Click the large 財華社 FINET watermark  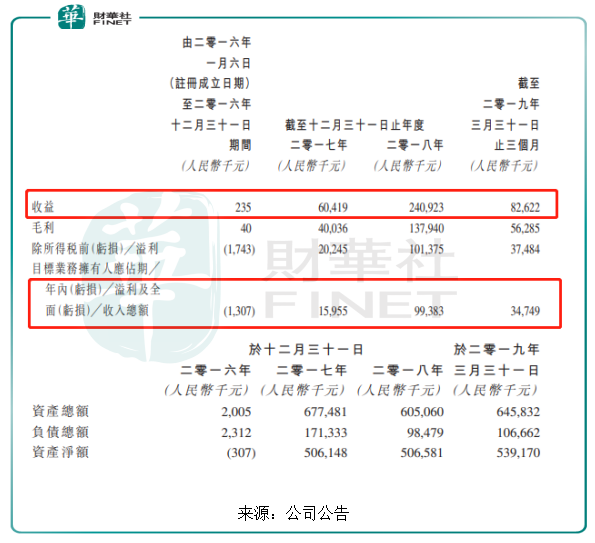pyautogui.click(x=360, y=279)
